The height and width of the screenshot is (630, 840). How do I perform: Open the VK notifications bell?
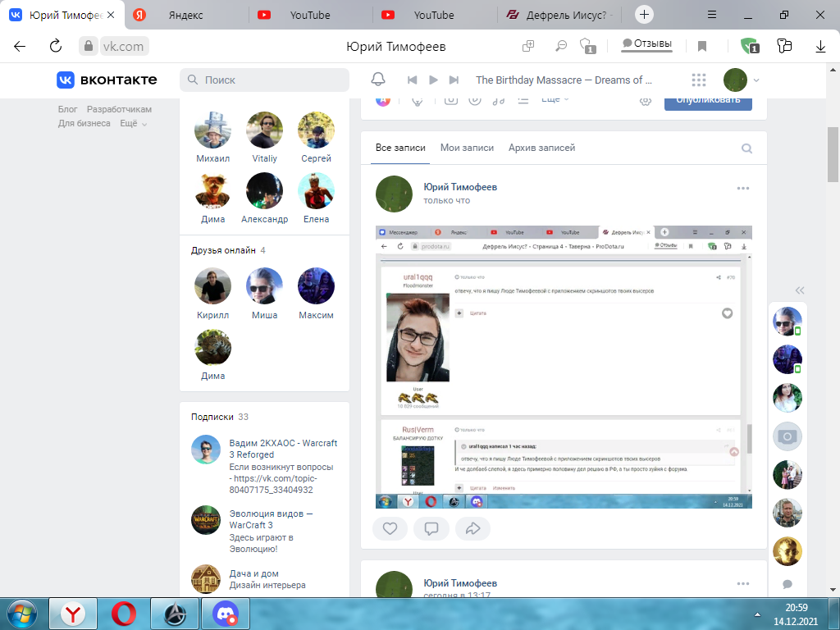coord(377,80)
